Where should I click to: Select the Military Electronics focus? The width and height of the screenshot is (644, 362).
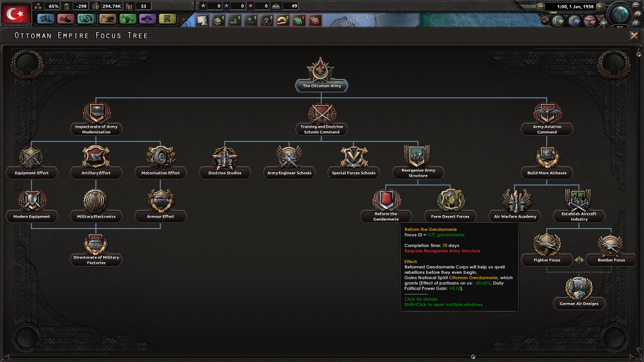96,205
